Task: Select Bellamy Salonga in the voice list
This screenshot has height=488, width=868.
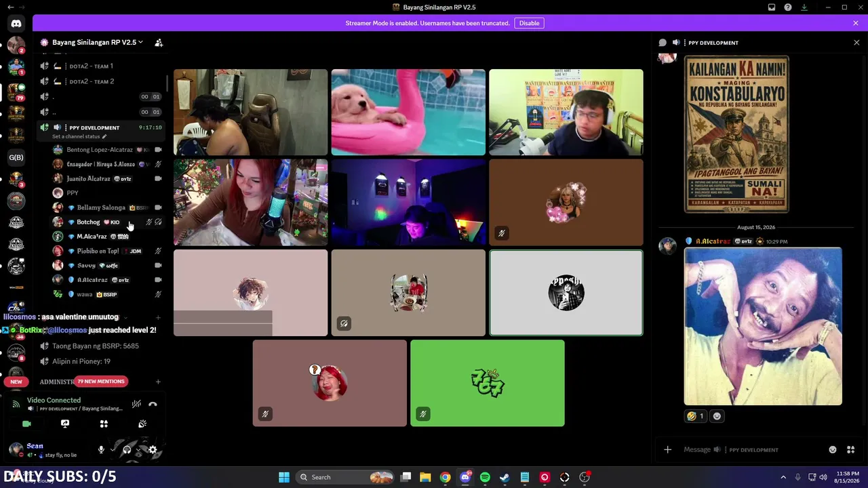Action: tap(108, 207)
